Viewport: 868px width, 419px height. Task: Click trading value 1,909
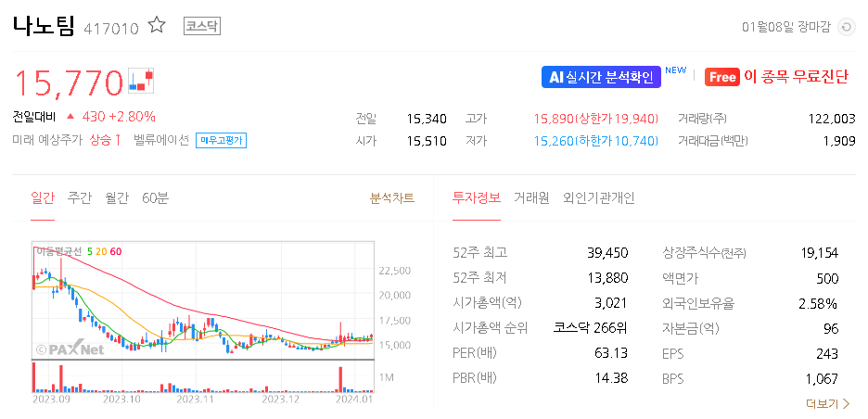(839, 141)
